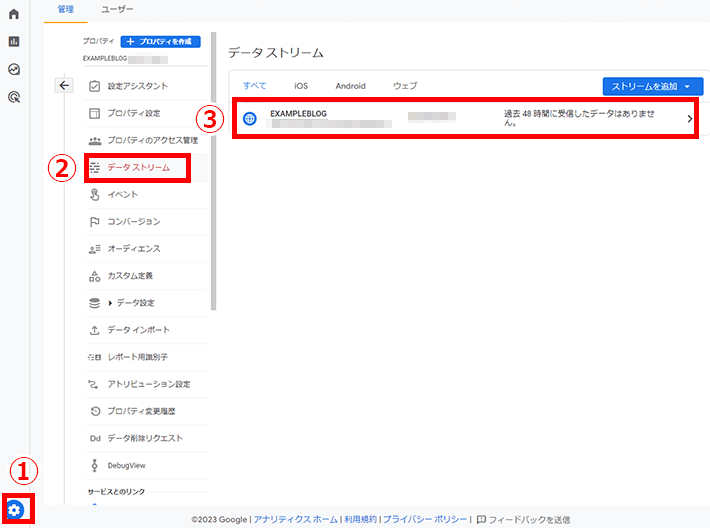
Task: Click the property column vertical scrollbar
Action: point(213,171)
